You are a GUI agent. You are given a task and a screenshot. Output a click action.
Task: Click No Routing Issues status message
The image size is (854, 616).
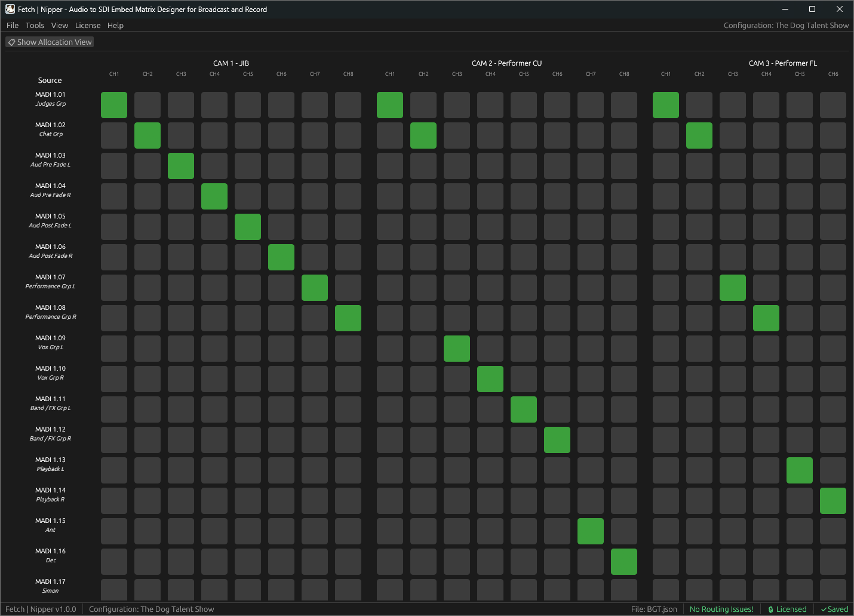pos(721,609)
